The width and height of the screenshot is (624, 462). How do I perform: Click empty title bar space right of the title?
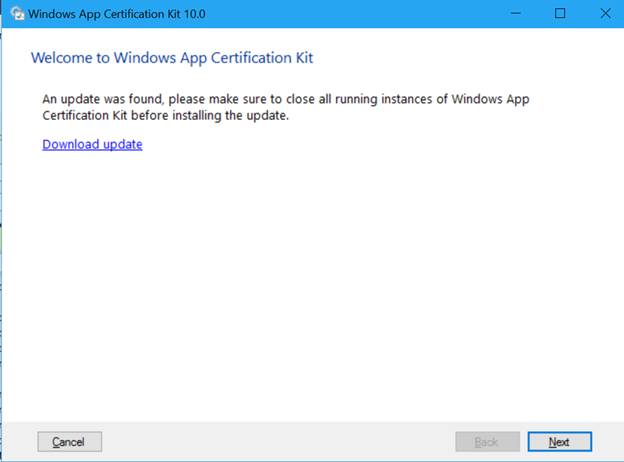pyautogui.click(x=350, y=13)
